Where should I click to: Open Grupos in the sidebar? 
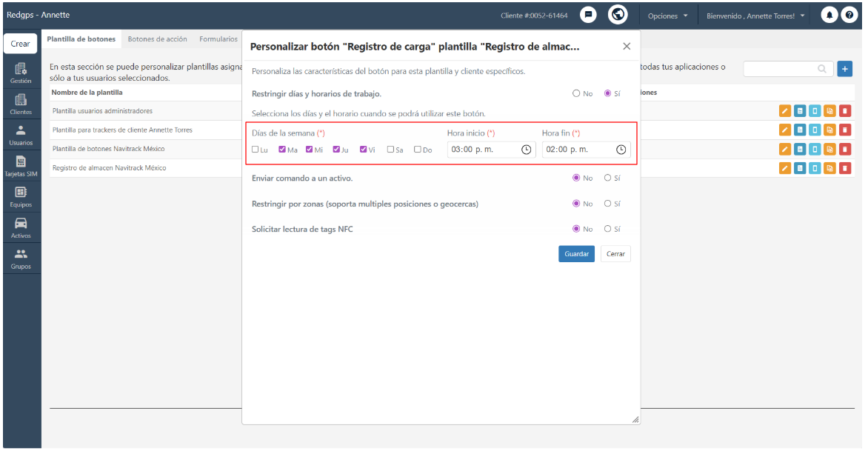click(x=21, y=259)
